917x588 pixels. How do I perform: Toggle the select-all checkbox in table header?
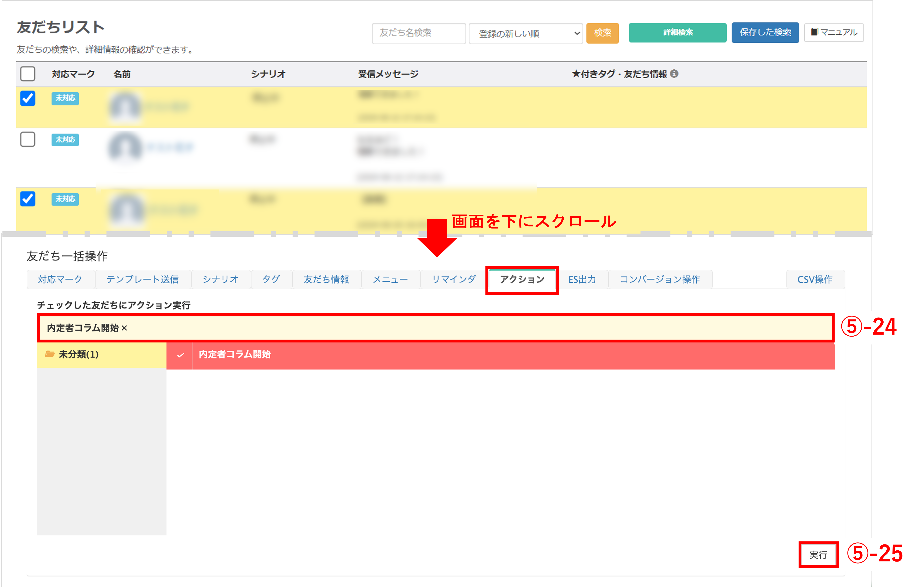[x=27, y=74]
